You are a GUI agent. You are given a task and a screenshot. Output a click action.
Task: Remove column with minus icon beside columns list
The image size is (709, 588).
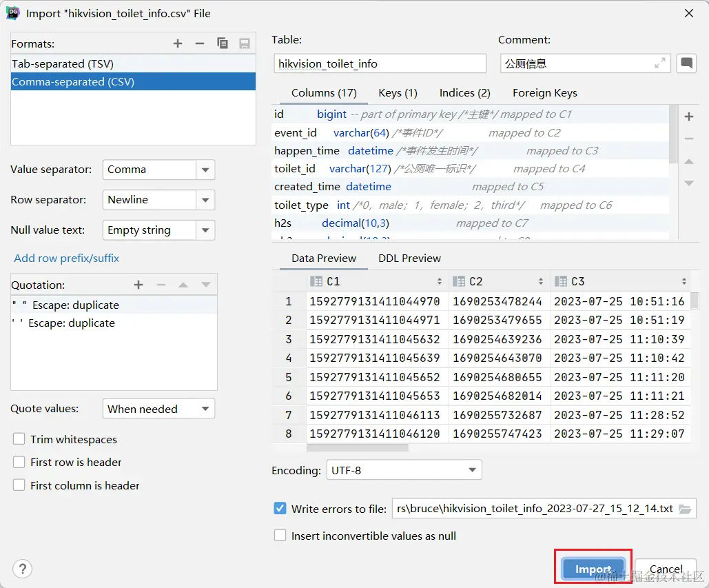(x=689, y=139)
